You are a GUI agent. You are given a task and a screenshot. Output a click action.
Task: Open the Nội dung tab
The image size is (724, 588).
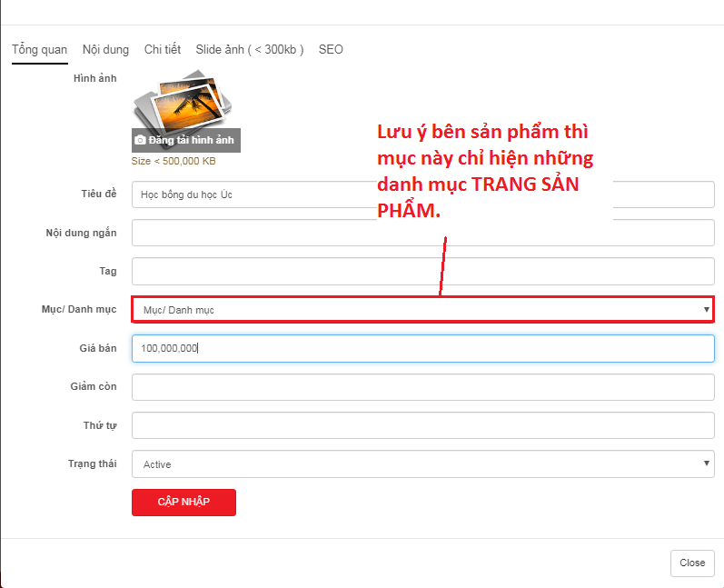(105, 50)
